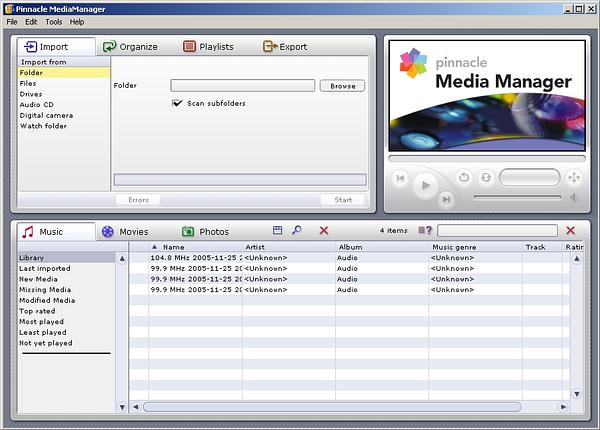Image resolution: width=600 pixels, height=430 pixels.
Task: Select the Movies library tab
Action: 125,232
